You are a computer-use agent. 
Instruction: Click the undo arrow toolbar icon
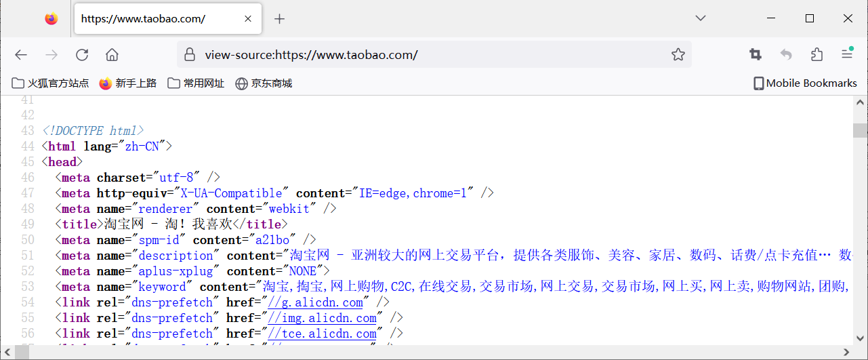786,55
